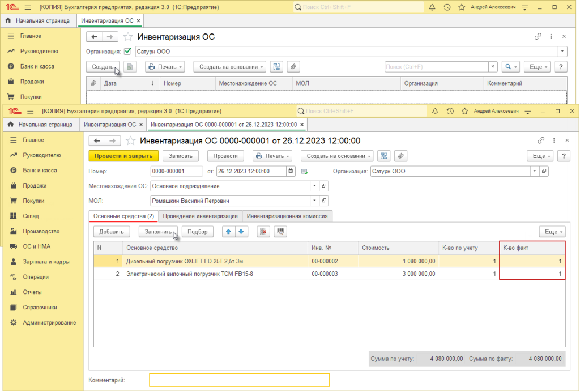This screenshot has height=392, width=580.
Task: Open Организация record with the open-form icon
Action: pyautogui.click(x=544, y=171)
